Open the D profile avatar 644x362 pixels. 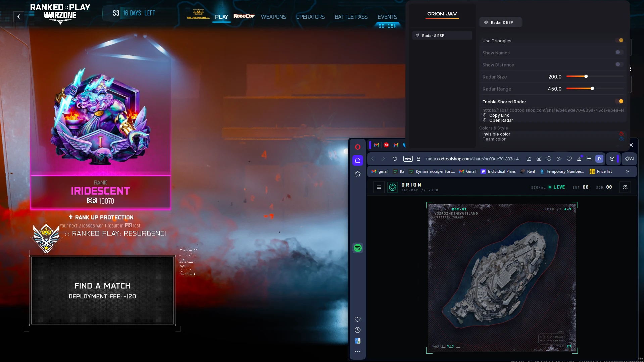click(x=599, y=159)
